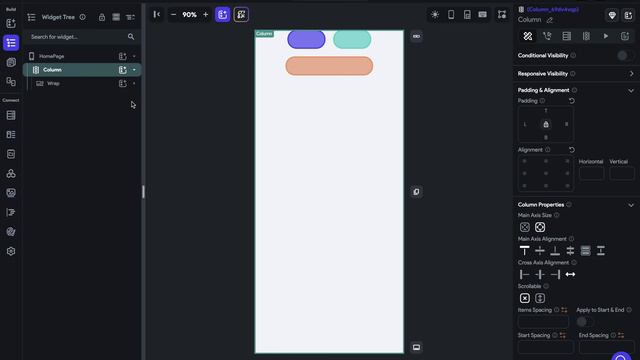Open the add-component tab icon
The height and width of the screenshot is (360, 640).
click(625, 36)
